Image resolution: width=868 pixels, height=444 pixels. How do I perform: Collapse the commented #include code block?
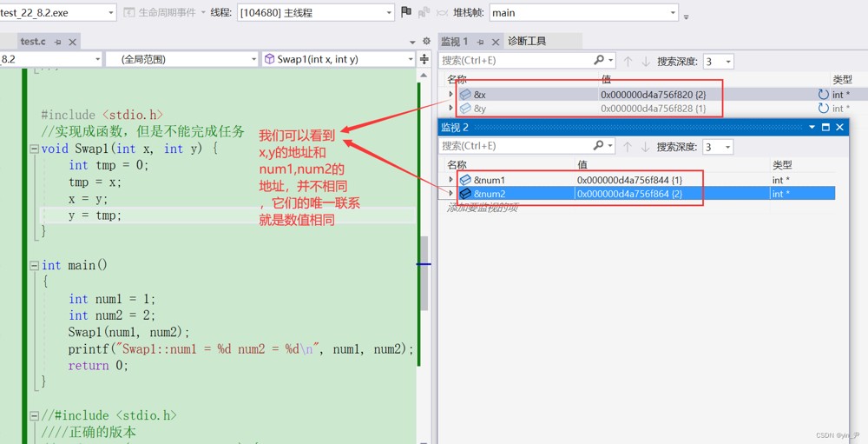click(35, 415)
